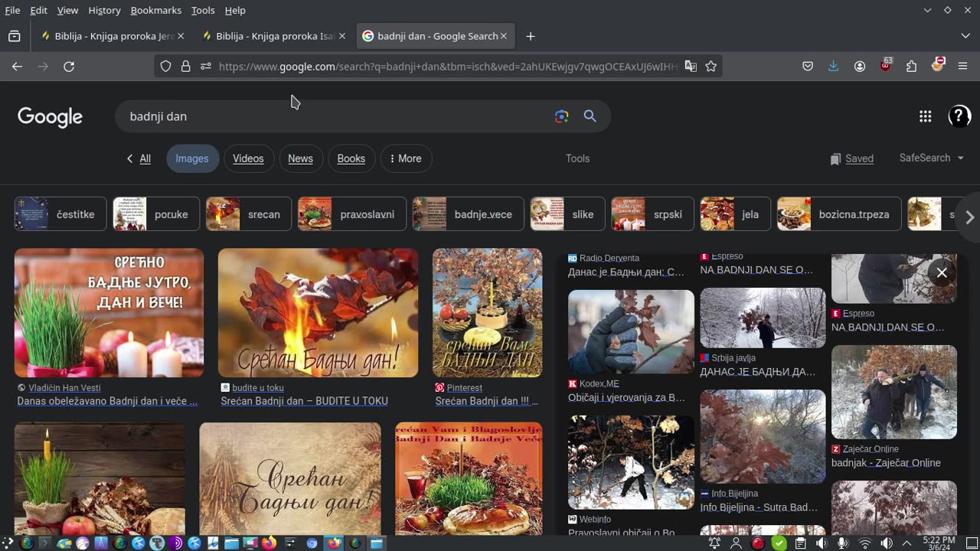
Task: Switch to Videos results
Action: (x=248, y=158)
